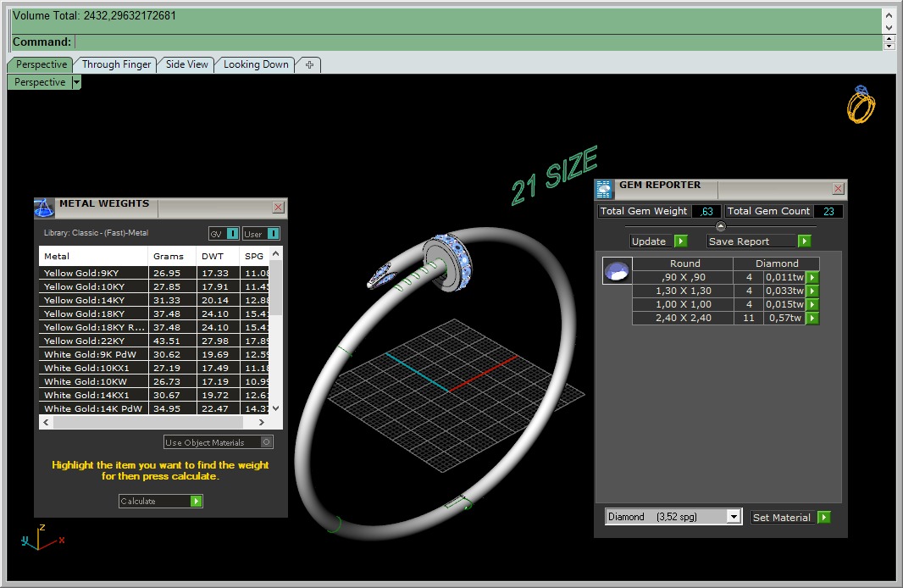Select the Yellow Gold:18KY row
903x588 pixels.
[x=154, y=313]
